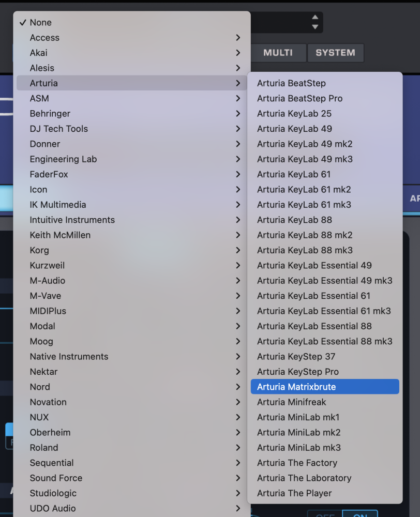
Task: Choose Arturia KeyStep Pro
Action: 325,372
